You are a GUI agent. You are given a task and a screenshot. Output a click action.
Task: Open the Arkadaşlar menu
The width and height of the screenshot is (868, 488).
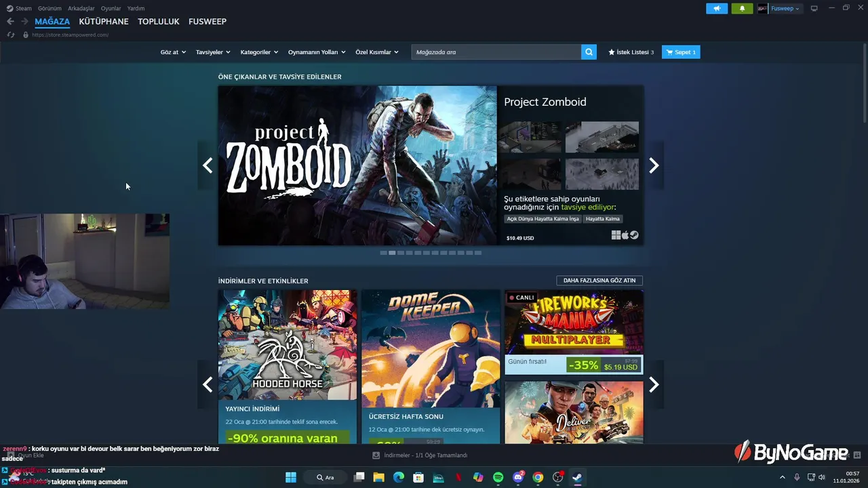point(81,9)
